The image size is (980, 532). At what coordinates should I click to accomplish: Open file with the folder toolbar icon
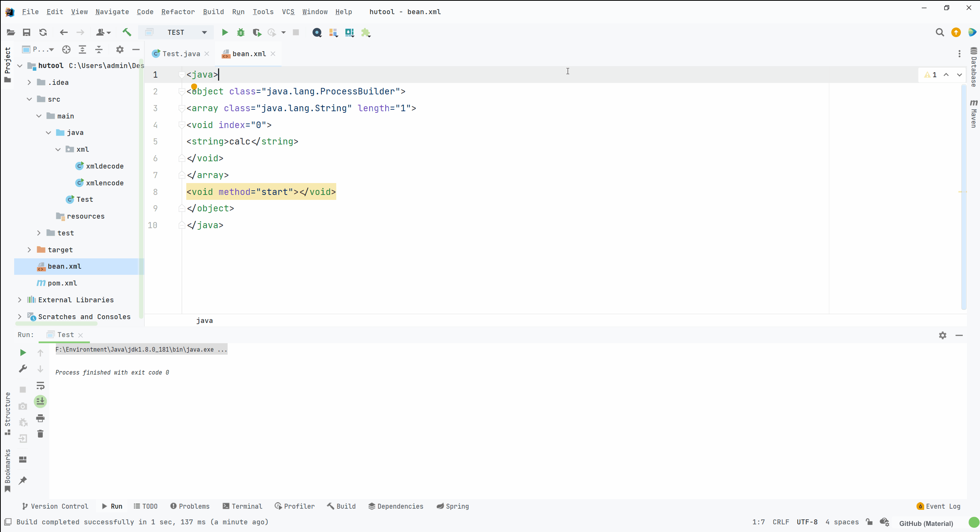click(x=11, y=32)
